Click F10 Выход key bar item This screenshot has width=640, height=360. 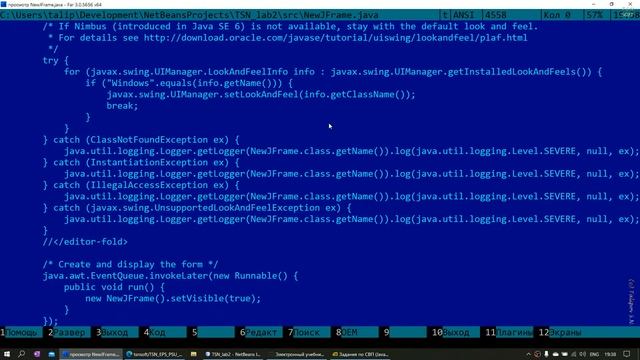coord(456,332)
